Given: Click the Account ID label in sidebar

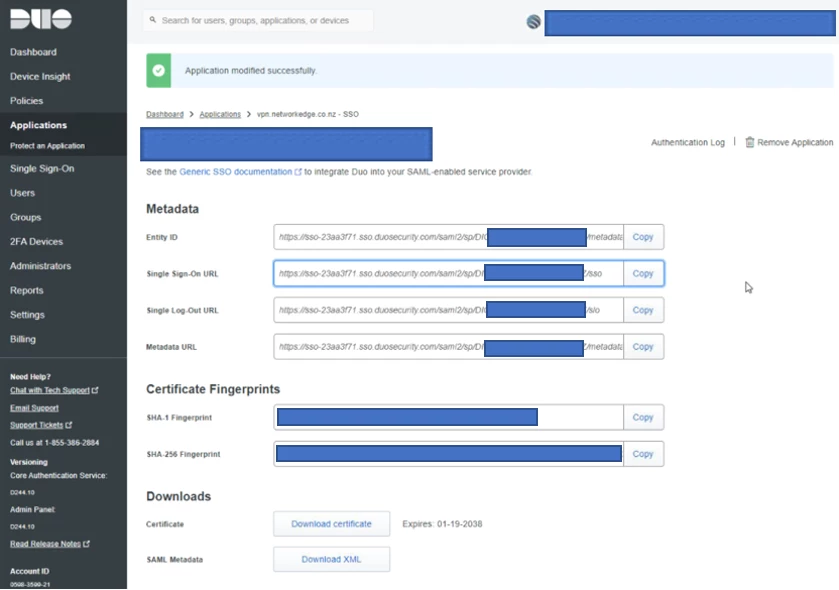Looking at the screenshot, I should point(29,571).
